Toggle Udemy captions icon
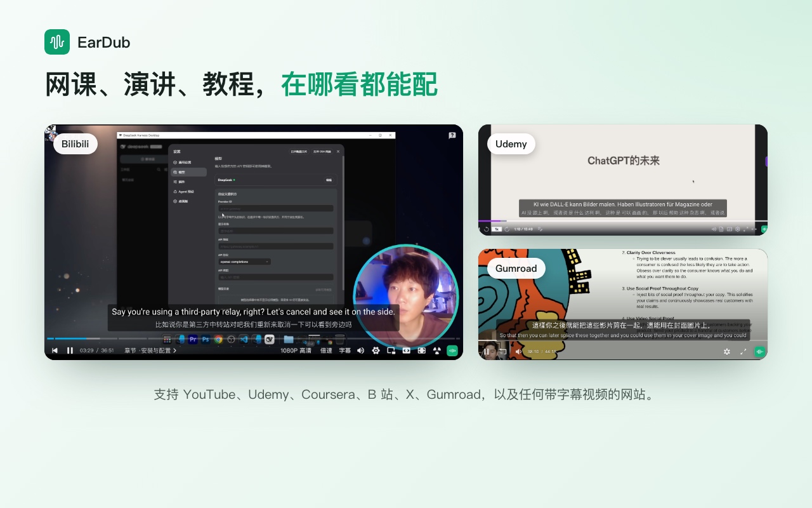Viewport: 812px width, 508px height. coord(730,229)
